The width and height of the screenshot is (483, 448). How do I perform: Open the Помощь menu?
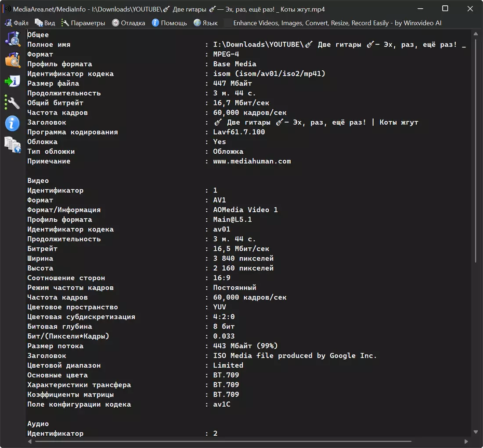pyautogui.click(x=169, y=23)
